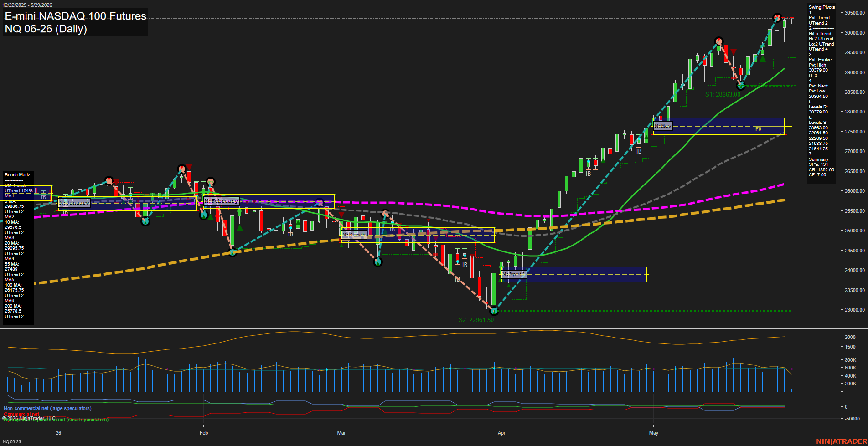Click the 30500.00 price axis label
Image resolution: width=868 pixels, height=446 pixels.
pos(855,13)
